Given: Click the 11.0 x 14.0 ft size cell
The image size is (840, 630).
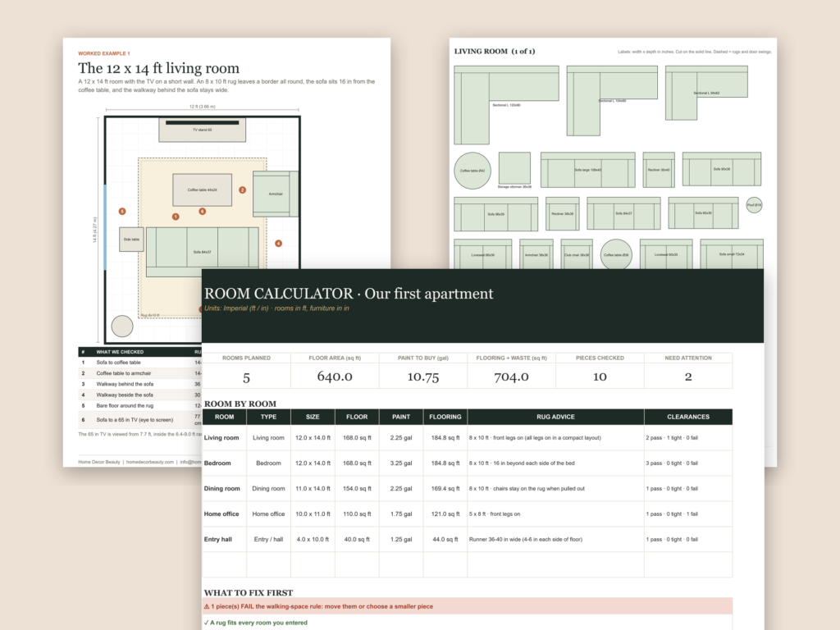Looking at the screenshot, I should click(x=313, y=489).
